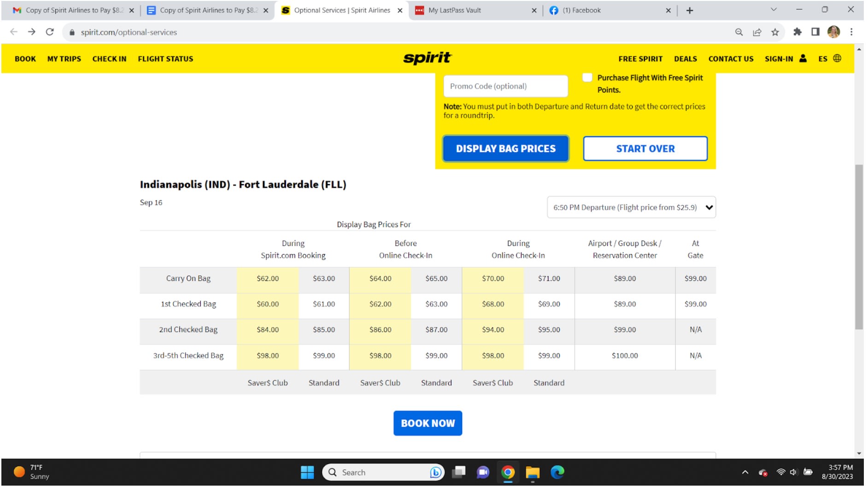Click the lock icon beside the URL
Image resolution: width=868 pixels, height=487 pixels.
[72, 32]
